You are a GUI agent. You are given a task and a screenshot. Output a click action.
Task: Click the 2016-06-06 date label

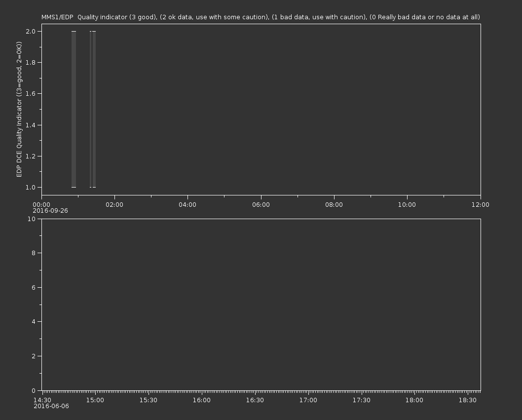(x=51, y=406)
